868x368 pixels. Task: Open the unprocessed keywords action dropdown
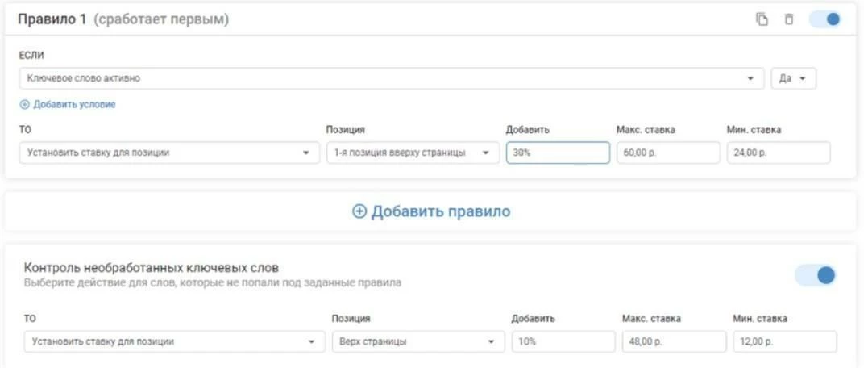tap(174, 342)
